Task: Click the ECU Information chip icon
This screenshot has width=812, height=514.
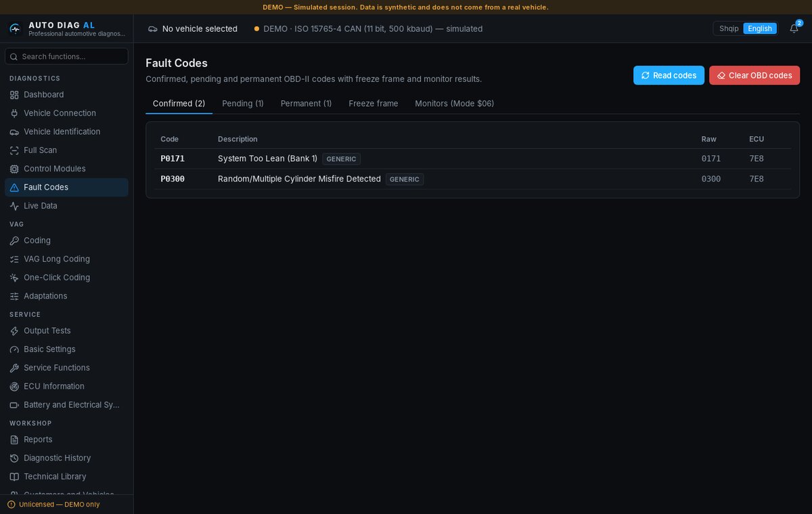Action: coord(14,386)
